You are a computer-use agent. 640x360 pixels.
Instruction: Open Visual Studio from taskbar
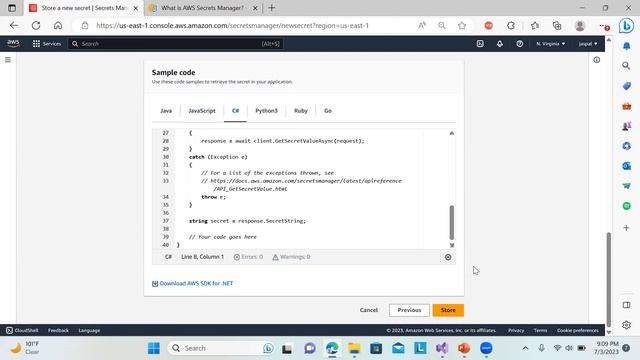point(442,348)
